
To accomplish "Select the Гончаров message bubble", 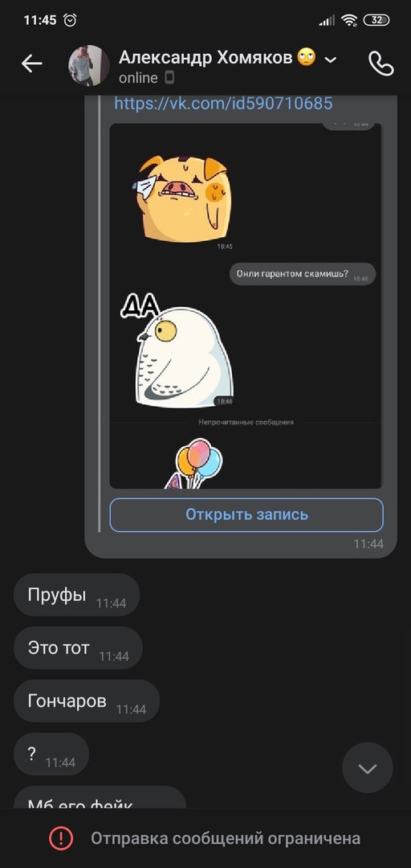I will [x=86, y=701].
